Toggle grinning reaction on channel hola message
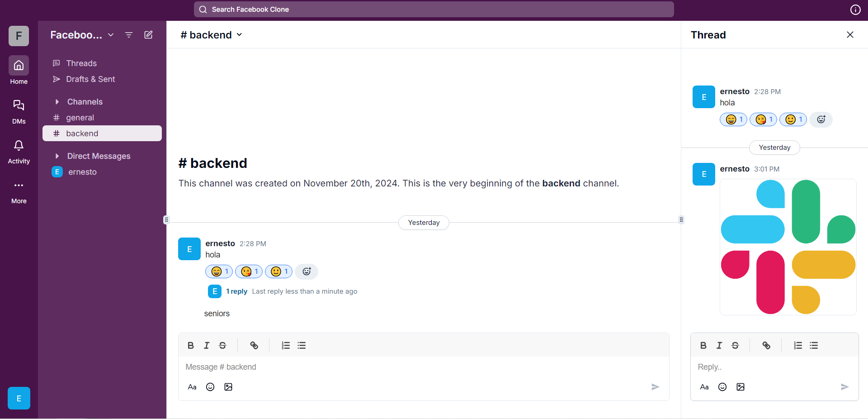Image resolution: width=868 pixels, height=419 pixels. (x=219, y=271)
